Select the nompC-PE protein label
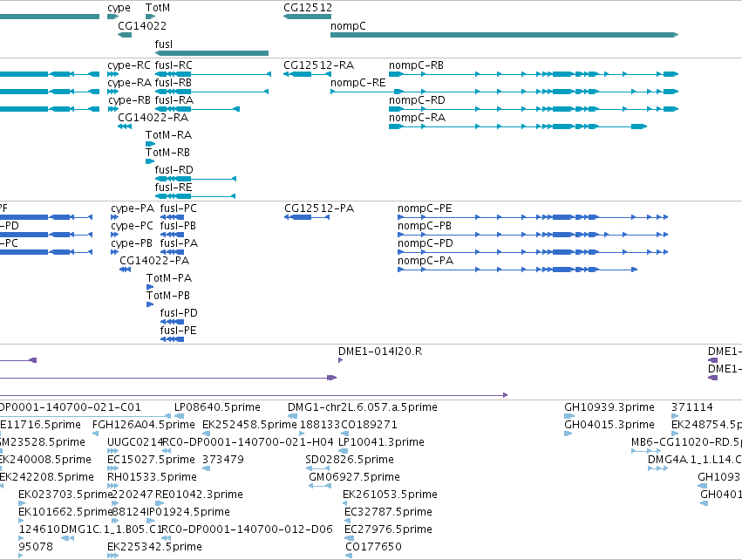The height and width of the screenshot is (560, 742). (425, 208)
